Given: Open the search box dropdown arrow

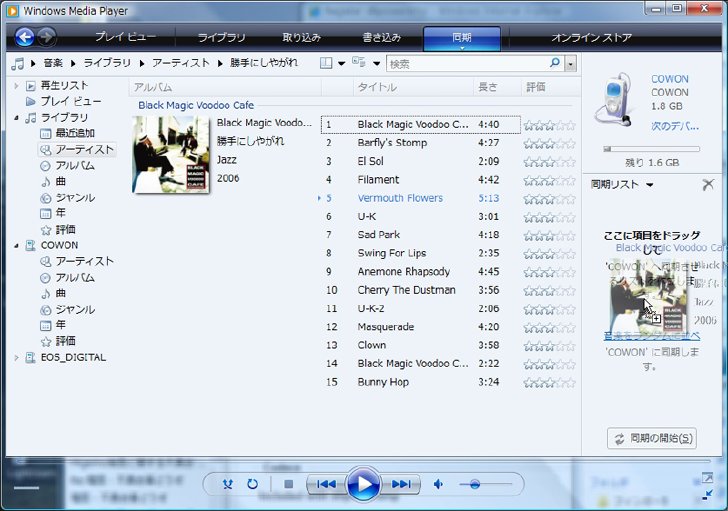Looking at the screenshot, I should click(571, 64).
